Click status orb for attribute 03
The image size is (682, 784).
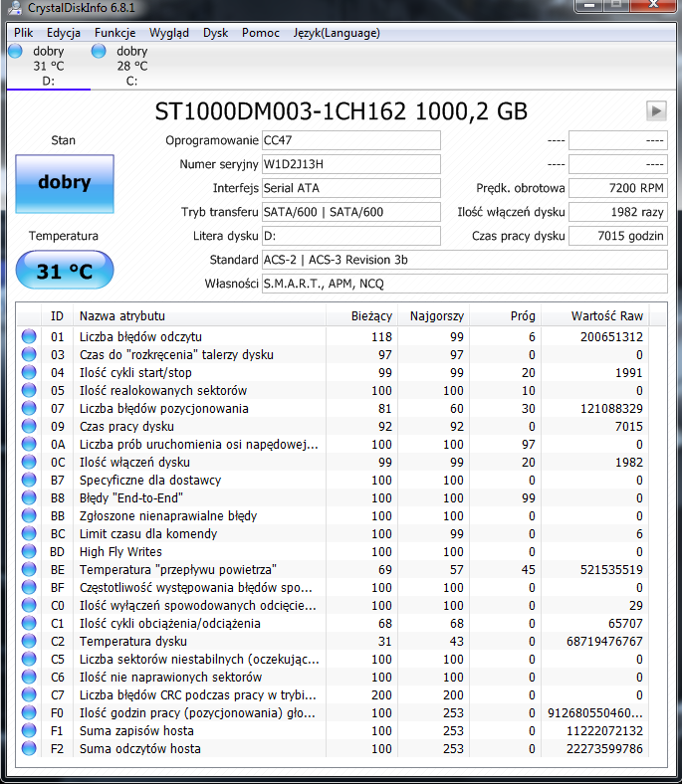click(29, 354)
